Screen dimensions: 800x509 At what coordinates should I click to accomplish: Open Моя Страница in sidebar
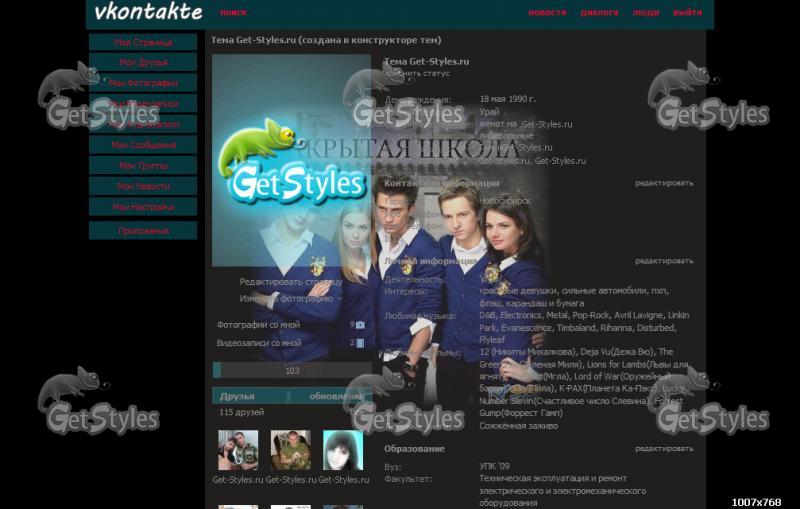[143, 42]
